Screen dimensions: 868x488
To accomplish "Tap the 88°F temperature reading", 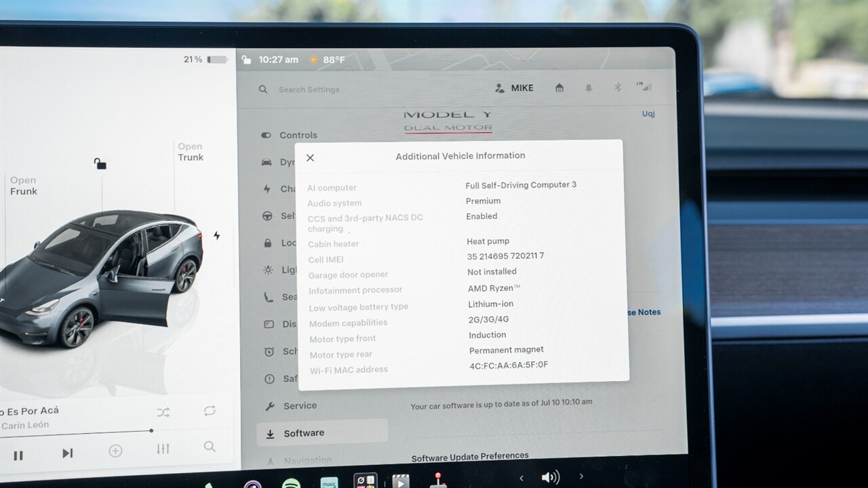I will pyautogui.click(x=334, y=60).
